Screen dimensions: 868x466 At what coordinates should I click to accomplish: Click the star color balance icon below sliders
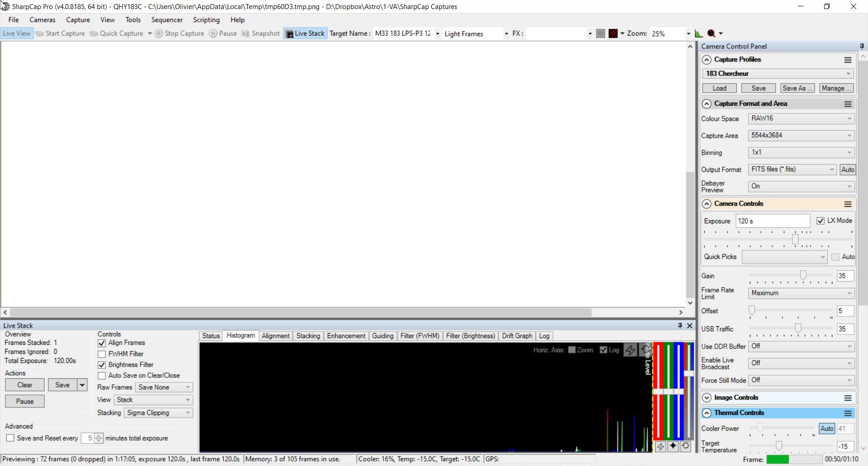click(673, 446)
